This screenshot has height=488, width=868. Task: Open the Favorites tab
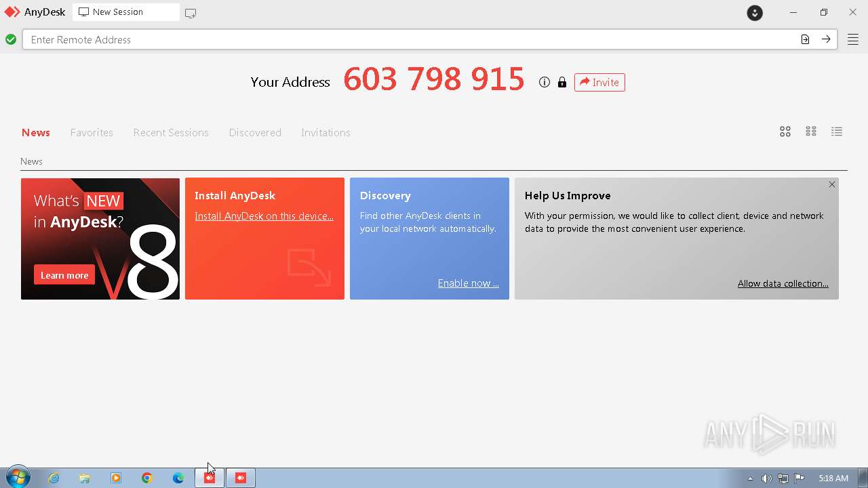(92, 132)
